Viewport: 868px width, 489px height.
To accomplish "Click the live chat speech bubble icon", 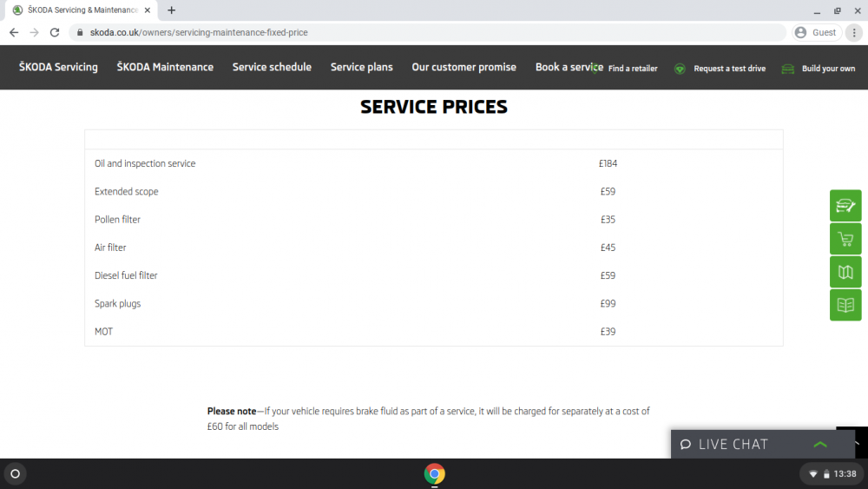I will [x=686, y=444].
